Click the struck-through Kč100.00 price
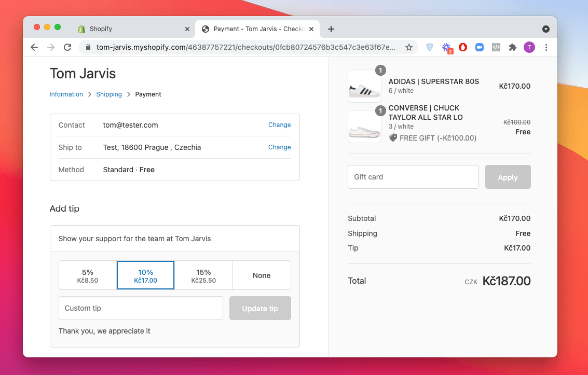 point(517,122)
